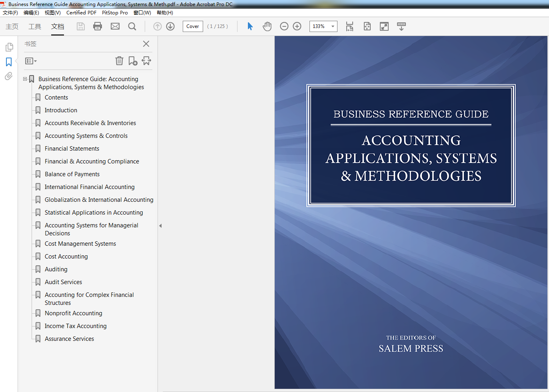Viewport: 549px width, 392px height.
Task: Go to previous page arrow
Action: [158, 26]
